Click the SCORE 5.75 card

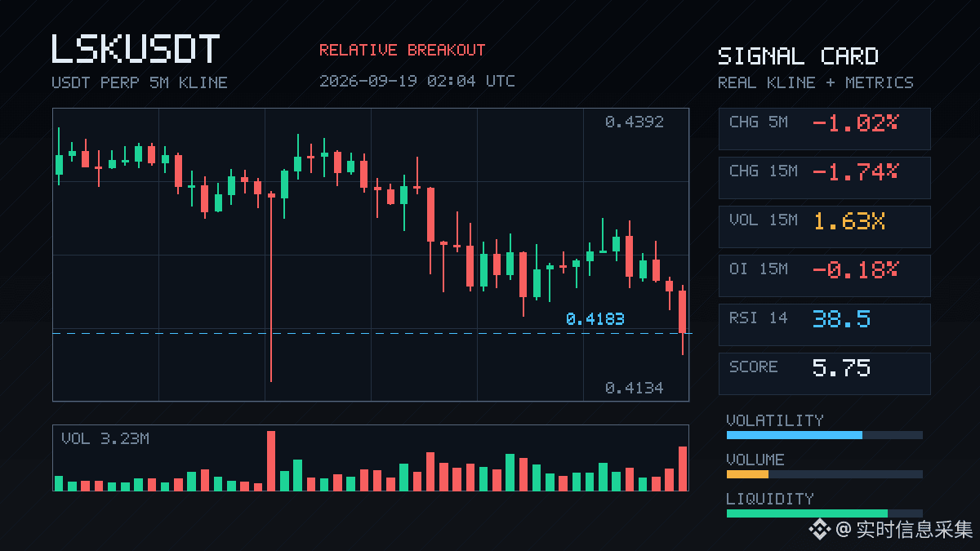click(824, 374)
